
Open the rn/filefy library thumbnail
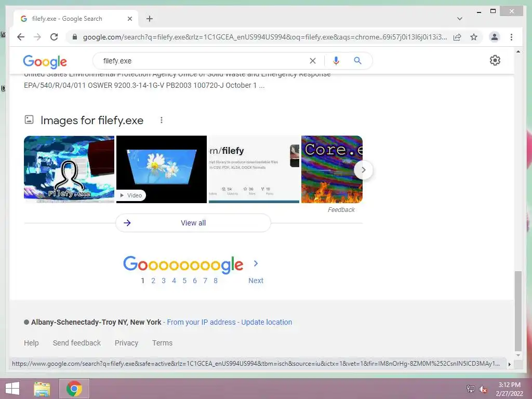pyautogui.click(x=254, y=169)
